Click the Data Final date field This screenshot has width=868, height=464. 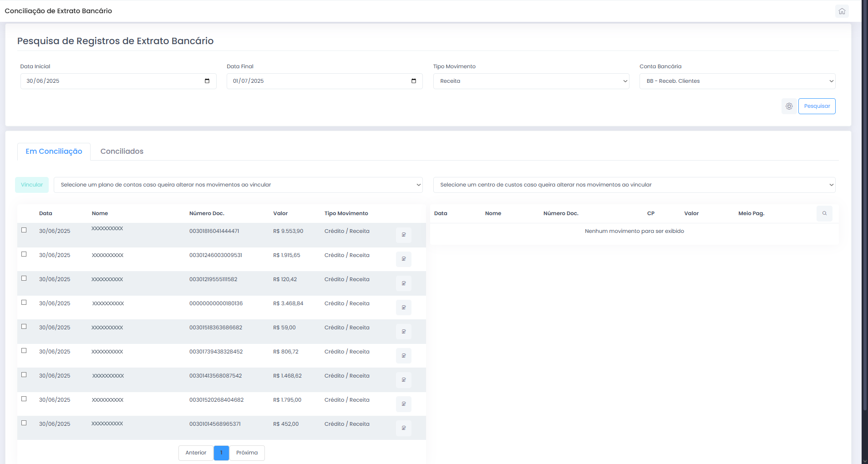[x=319, y=81]
